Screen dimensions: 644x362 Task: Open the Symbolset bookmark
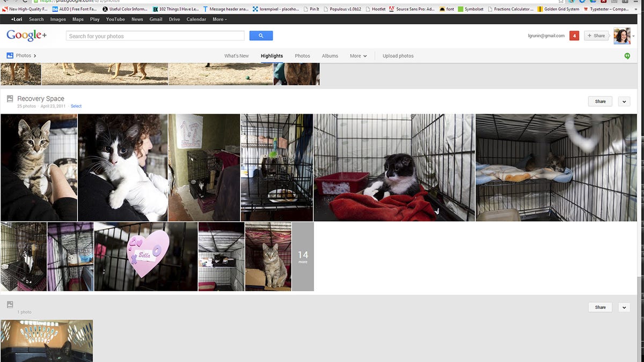click(x=471, y=9)
